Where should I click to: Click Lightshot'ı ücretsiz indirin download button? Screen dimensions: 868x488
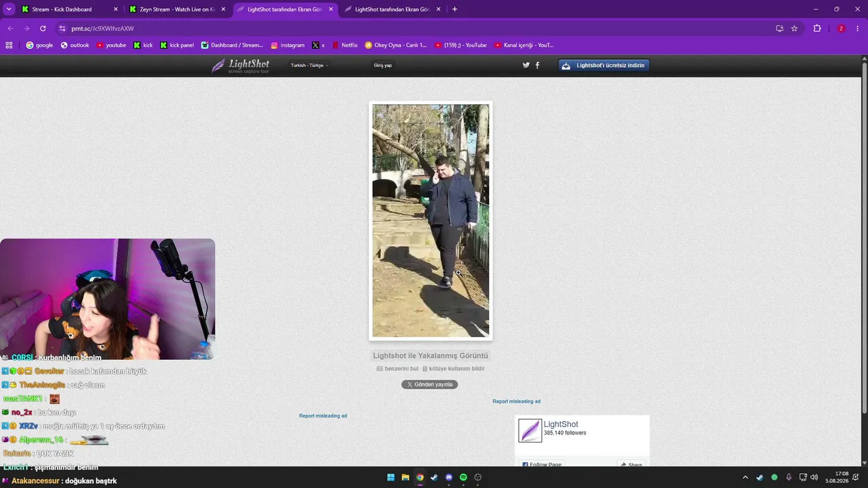pyautogui.click(x=604, y=65)
